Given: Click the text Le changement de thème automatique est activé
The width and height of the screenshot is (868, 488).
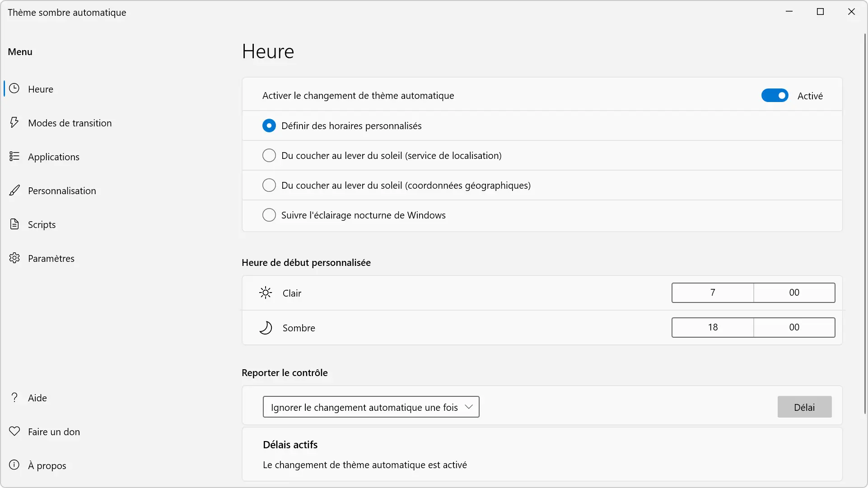Looking at the screenshot, I should coord(365,465).
